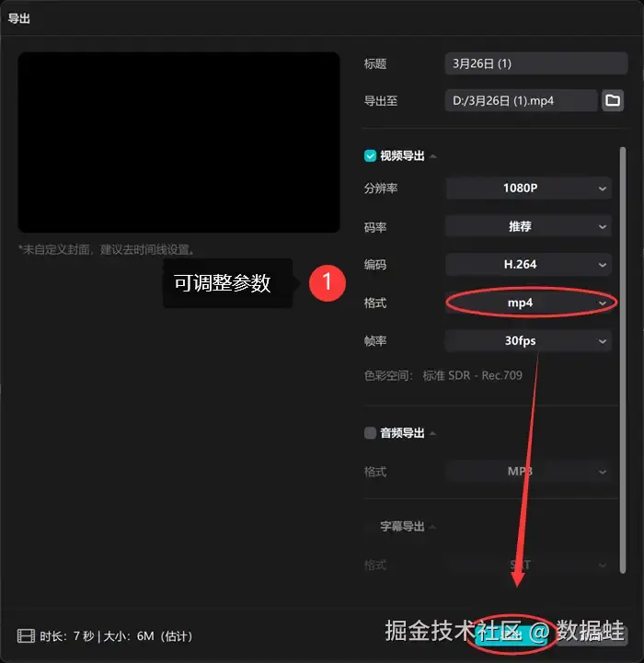This screenshot has width=644, height=663.
Task: Click the 标题 input field
Action: click(x=536, y=63)
